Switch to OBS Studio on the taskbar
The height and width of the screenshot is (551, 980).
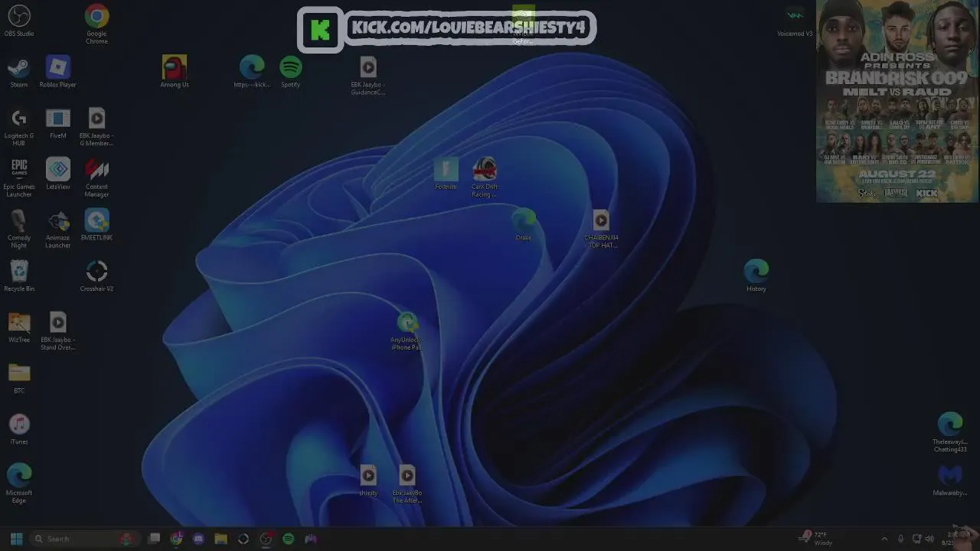(266, 539)
